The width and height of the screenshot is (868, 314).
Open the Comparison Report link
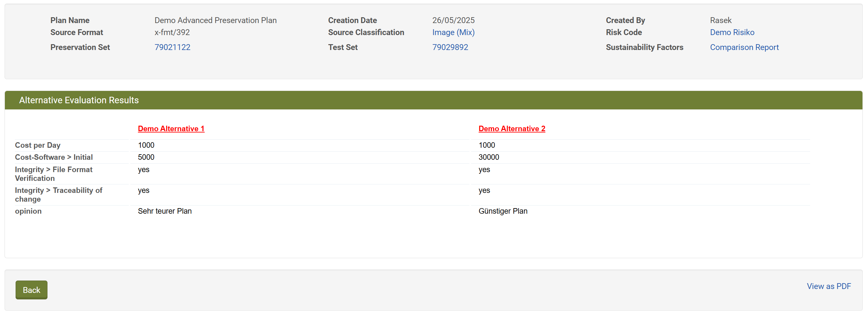coord(744,47)
